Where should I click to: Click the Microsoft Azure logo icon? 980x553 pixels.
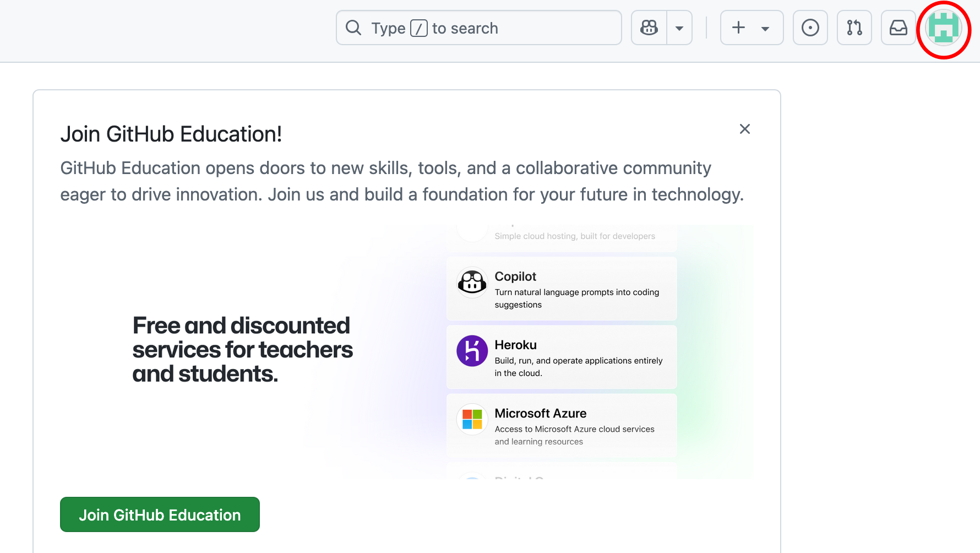(x=472, y=419)
